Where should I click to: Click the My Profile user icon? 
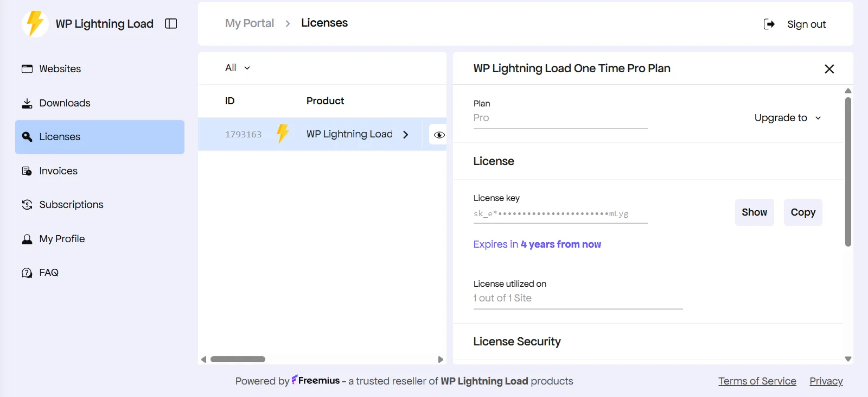coord(27,239)
